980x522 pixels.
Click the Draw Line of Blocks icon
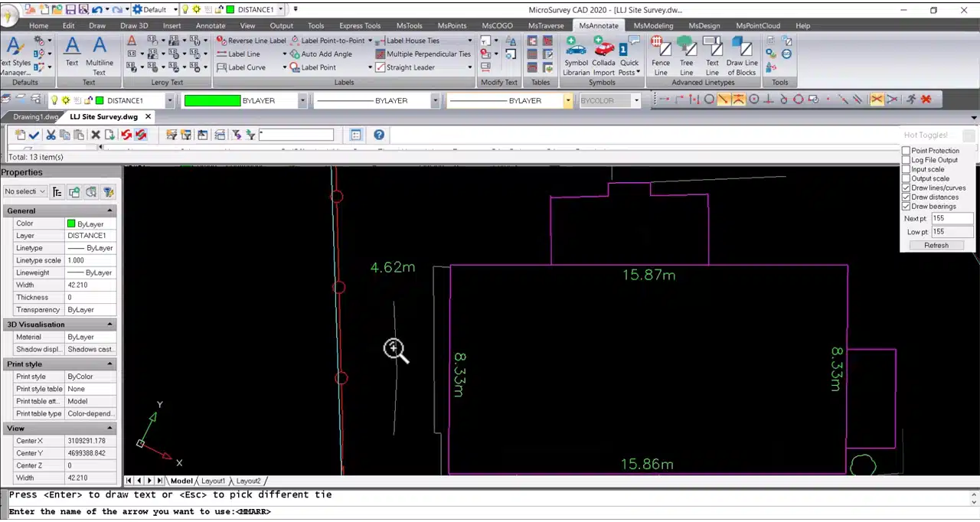741,56
